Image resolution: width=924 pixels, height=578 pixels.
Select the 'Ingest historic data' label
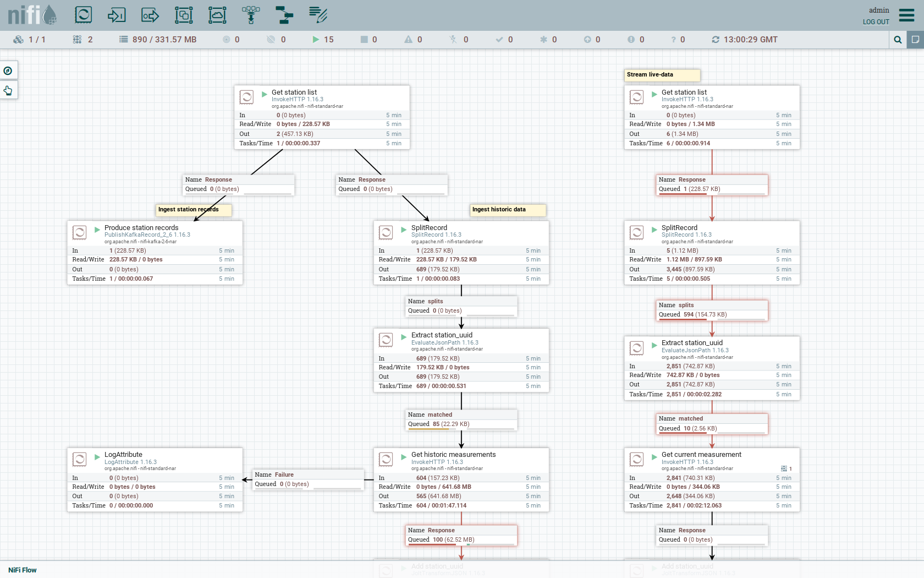[508, 210]
